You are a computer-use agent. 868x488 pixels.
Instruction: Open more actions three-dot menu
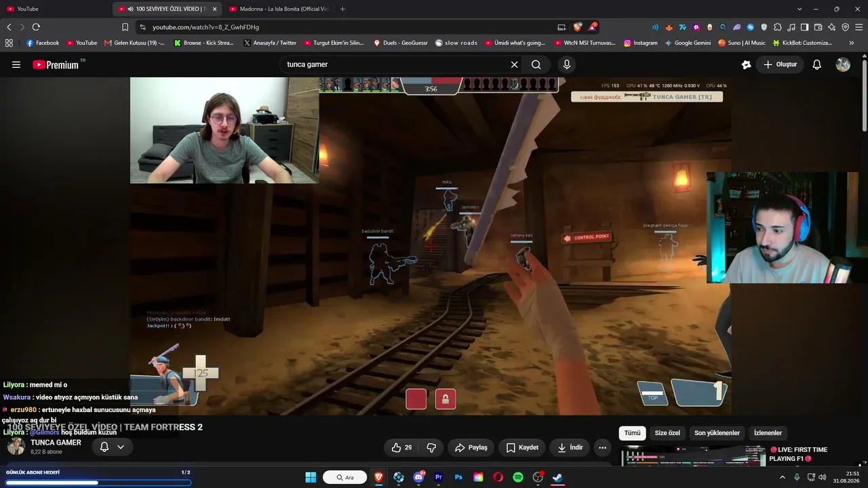[602, 447]
